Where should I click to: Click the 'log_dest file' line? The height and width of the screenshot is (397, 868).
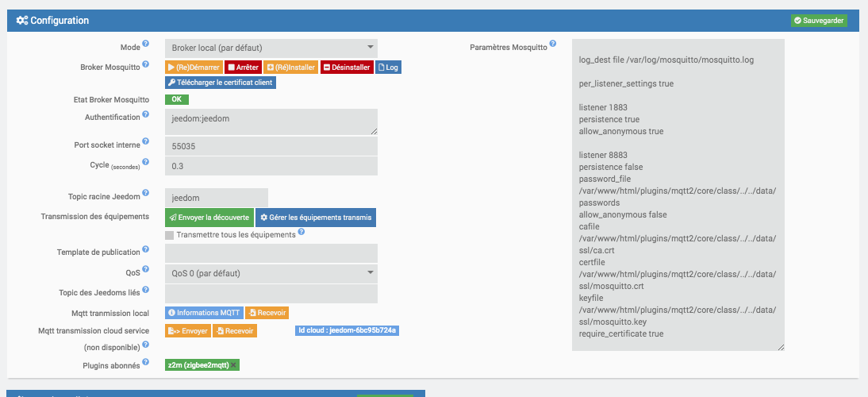tap(666, 60)
